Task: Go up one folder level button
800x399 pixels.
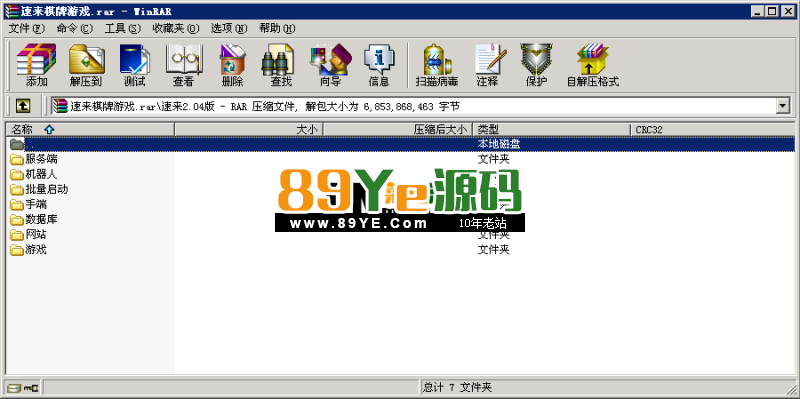Action: [22, 106]
